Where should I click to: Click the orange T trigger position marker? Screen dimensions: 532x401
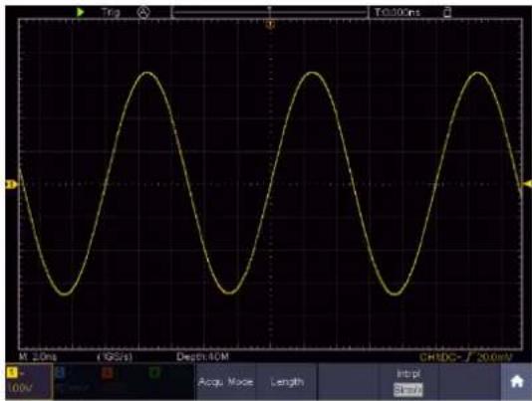270,25
